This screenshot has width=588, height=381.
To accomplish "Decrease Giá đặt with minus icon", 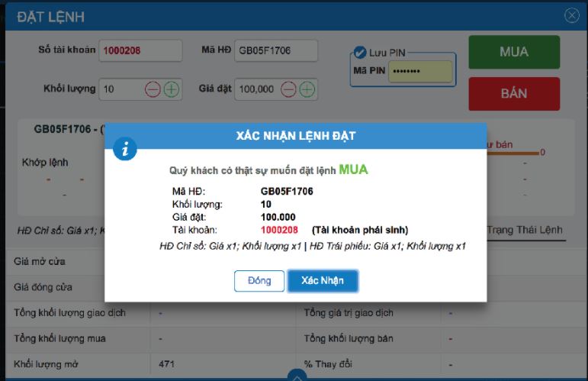I will click(x=288, y=89).
